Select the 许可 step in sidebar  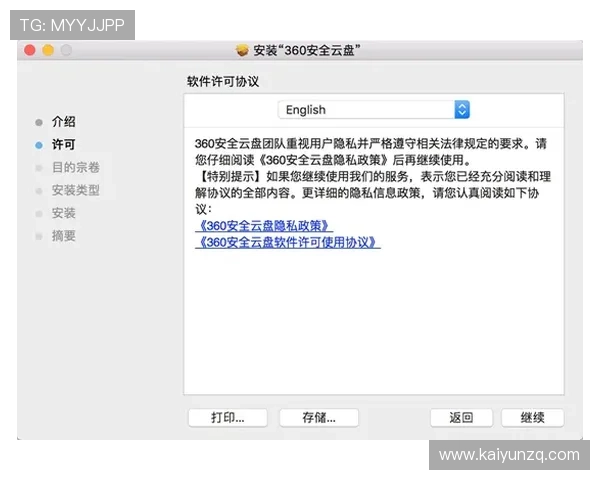tap(64, 145)
